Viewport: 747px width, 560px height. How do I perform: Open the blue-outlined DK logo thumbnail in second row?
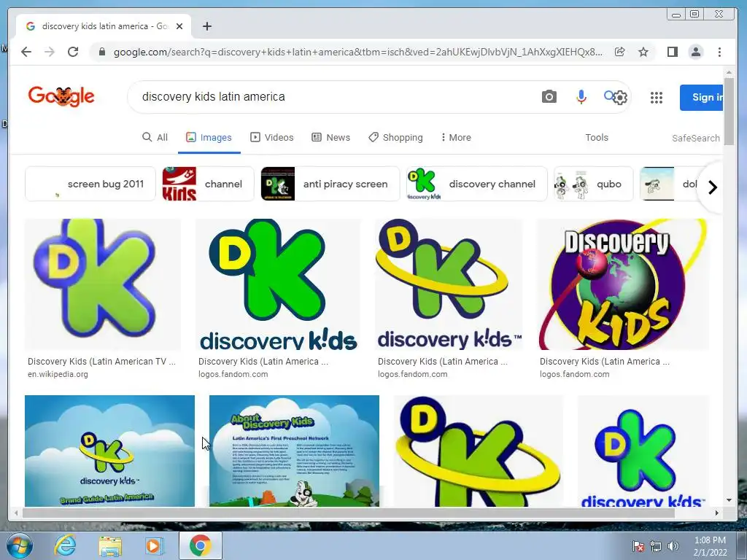click(643, 451)
